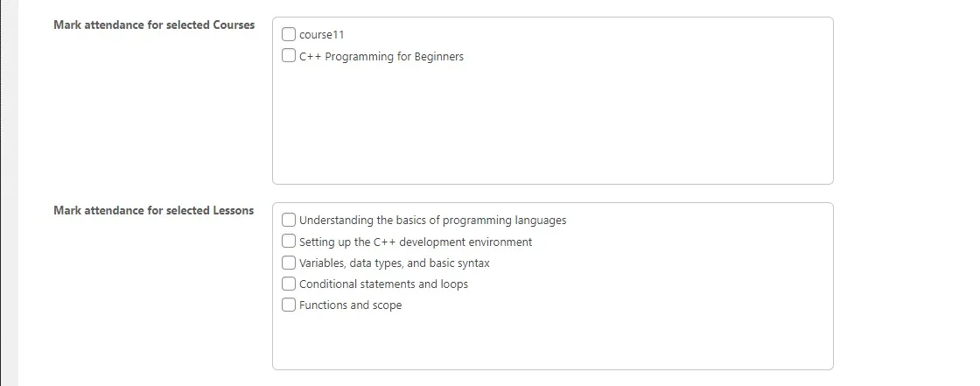Screen dimensions: 980x386
Task: Toggle Setting up the C++ development environment checkbox
Action: (x=289, y=242)
